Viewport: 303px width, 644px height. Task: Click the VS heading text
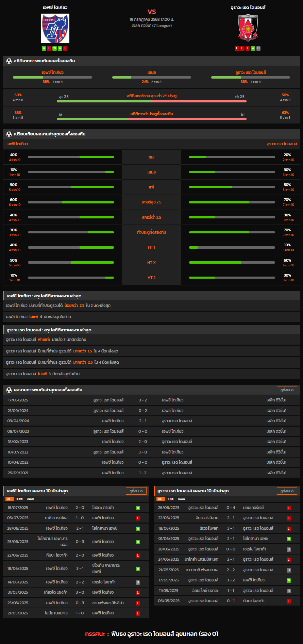pyautogui.click(x=152, y=12)
